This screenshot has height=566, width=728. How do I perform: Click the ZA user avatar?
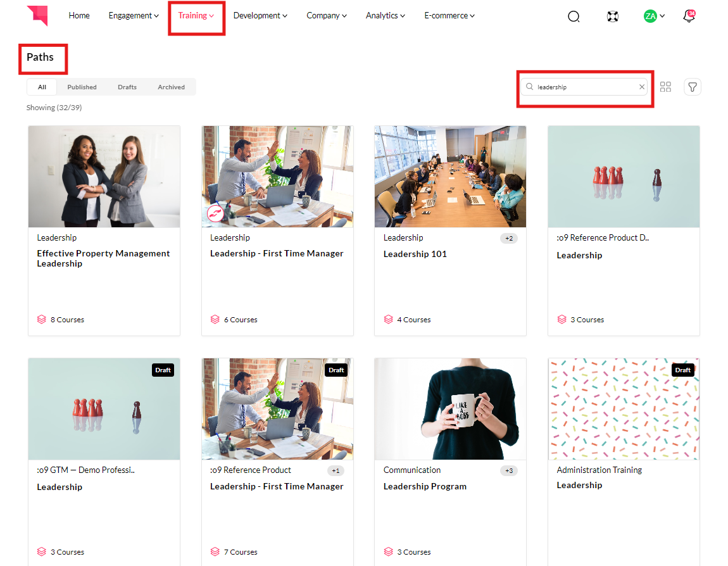click(x=650, y=16)
